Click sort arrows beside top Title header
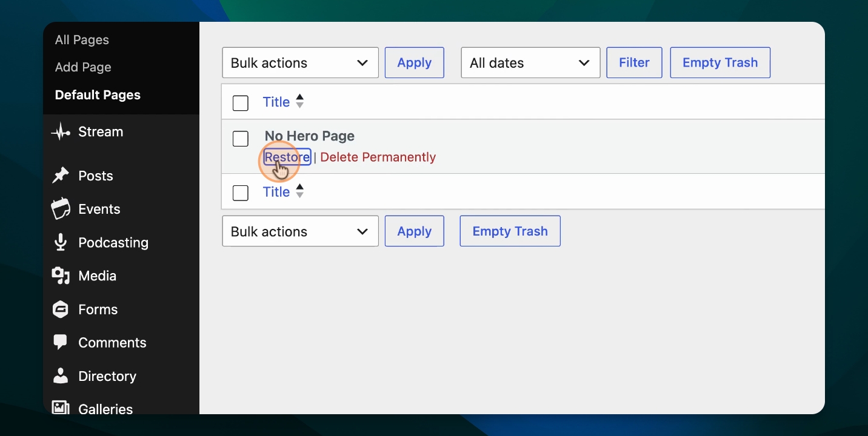This screenshot has height=436, width=868. point(299,102)
